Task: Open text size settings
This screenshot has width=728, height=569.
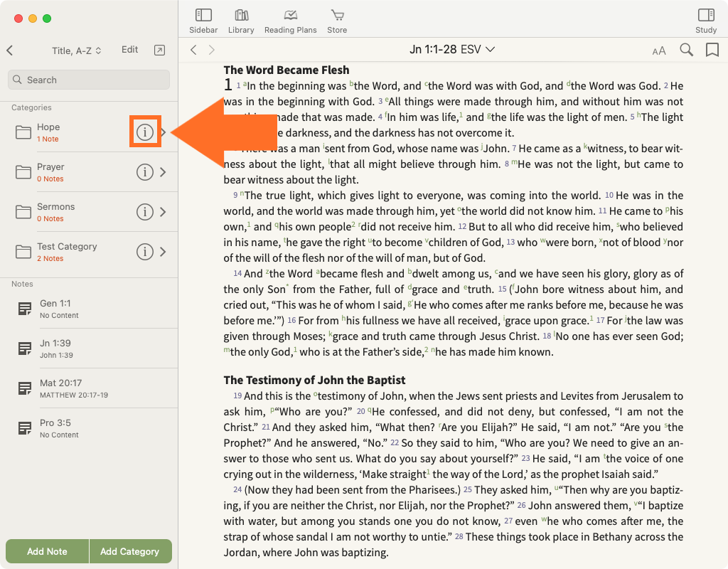Action: (659, 50)
